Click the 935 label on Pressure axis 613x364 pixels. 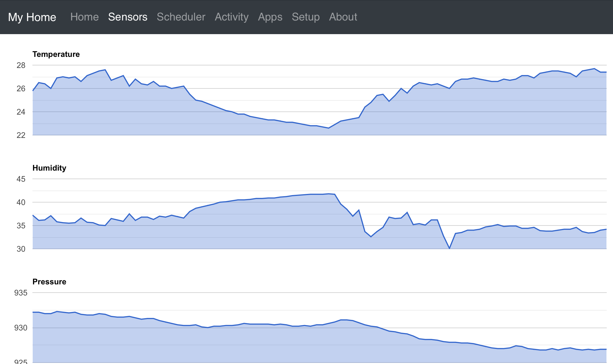21,293
